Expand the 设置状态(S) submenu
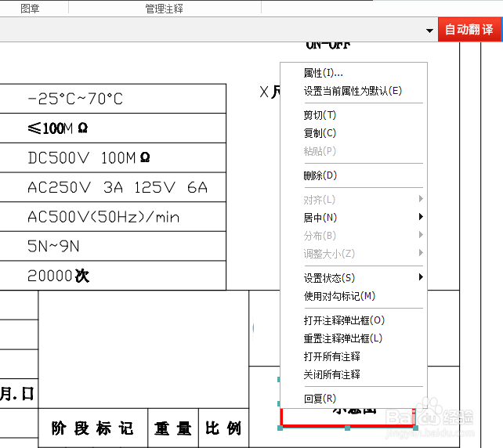Screen dimensions: 503x448 [x=353, y=278]
